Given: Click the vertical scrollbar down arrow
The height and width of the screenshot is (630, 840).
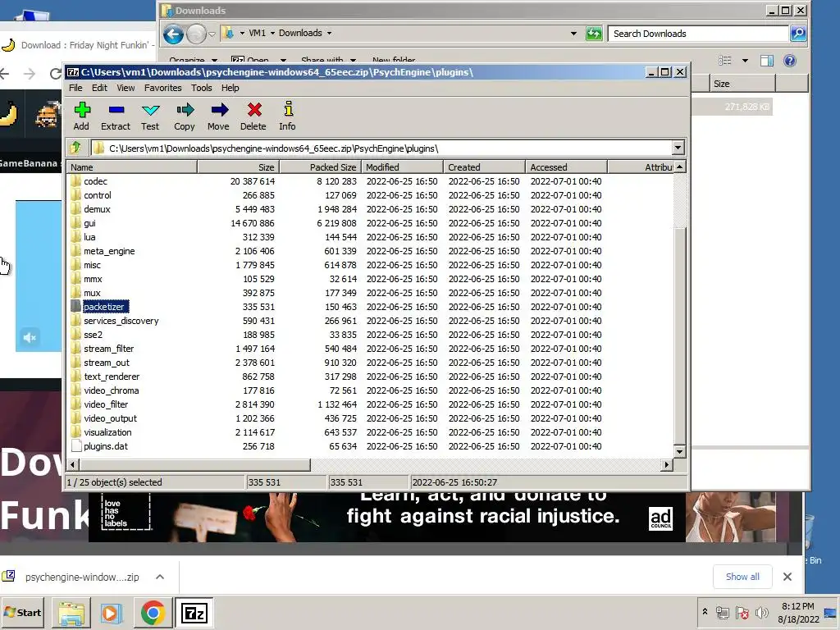Looking at the screenshot, I should coord(679,452).
